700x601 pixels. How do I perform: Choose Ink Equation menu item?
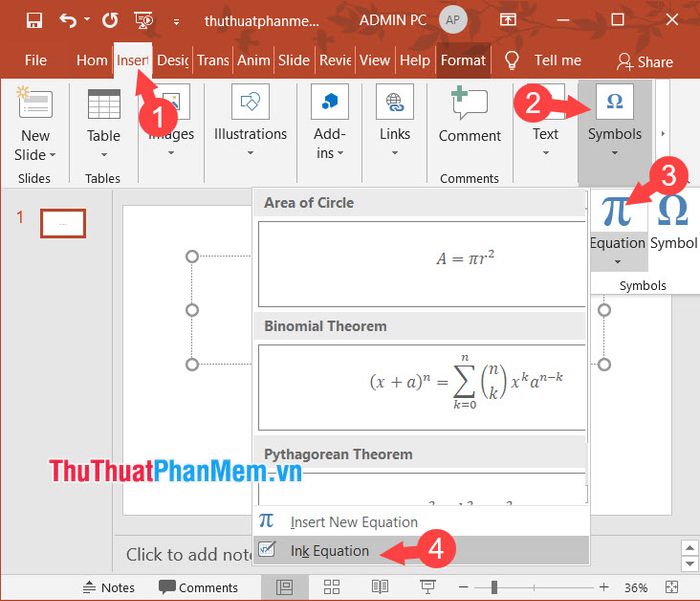[421, 551]
